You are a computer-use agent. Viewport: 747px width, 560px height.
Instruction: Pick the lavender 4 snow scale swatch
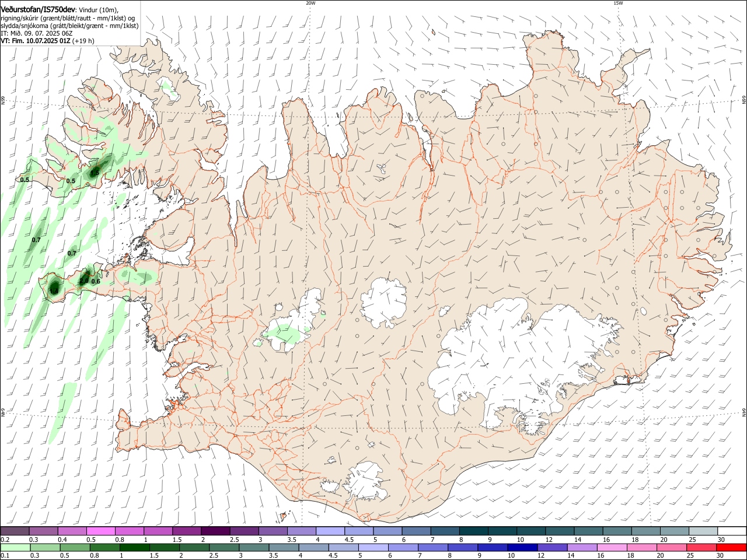click(x=330, y=531)
